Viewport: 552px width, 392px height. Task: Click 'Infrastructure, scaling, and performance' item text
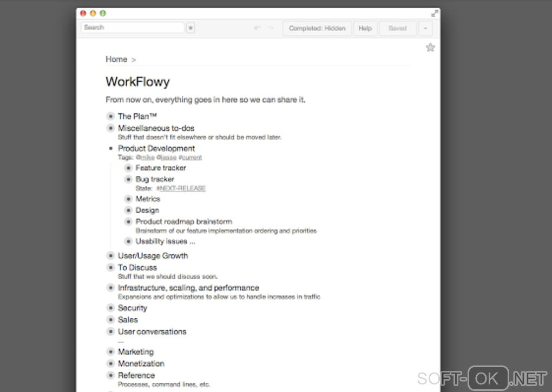[188, 288]
